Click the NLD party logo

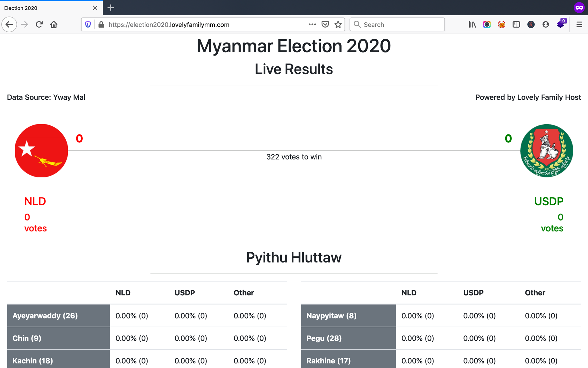pos(41,151)
